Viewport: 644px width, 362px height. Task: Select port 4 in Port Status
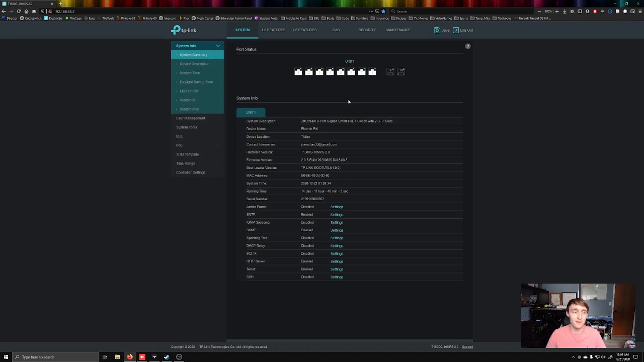tap(330, 72)
